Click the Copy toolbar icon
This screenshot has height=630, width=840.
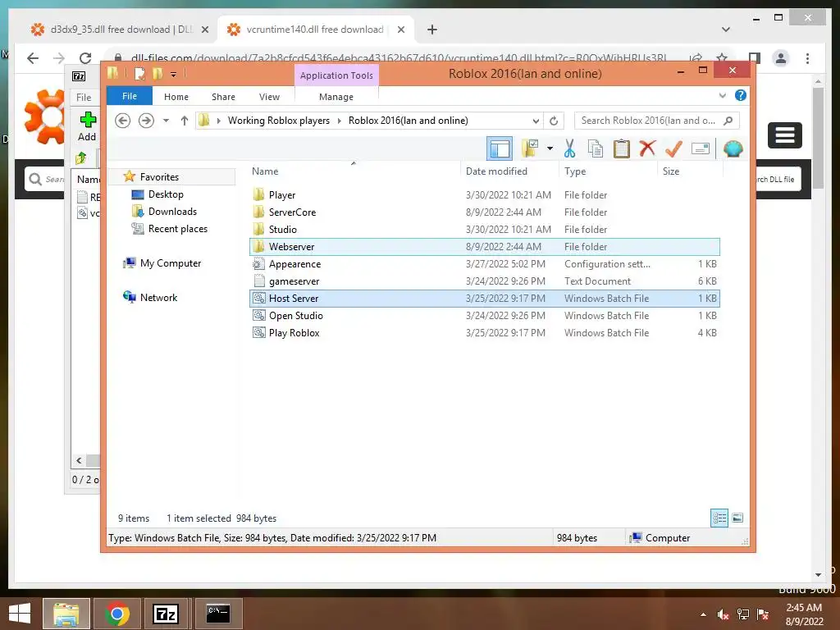pos(596,148)
